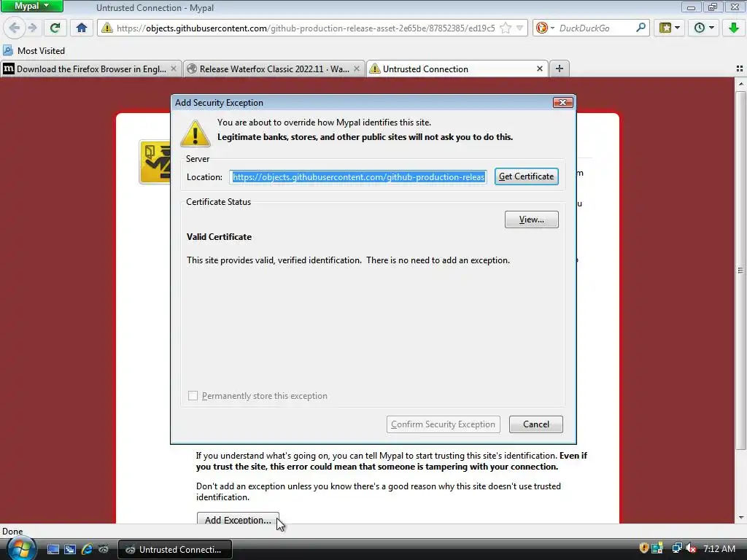747x560 pixels.
Task: Click the scrollbar up arrow
Action: pos(740,85)
